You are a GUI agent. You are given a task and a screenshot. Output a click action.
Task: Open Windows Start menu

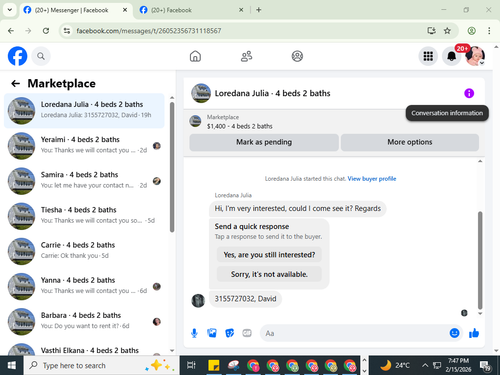(x=11, y=365)
